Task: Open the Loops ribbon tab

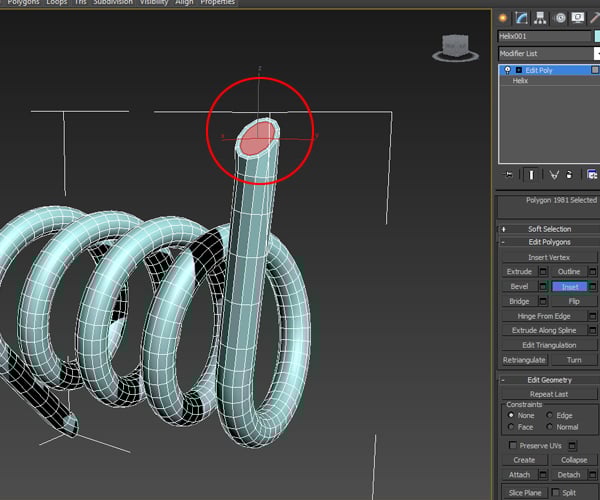Action: [56, 3]
